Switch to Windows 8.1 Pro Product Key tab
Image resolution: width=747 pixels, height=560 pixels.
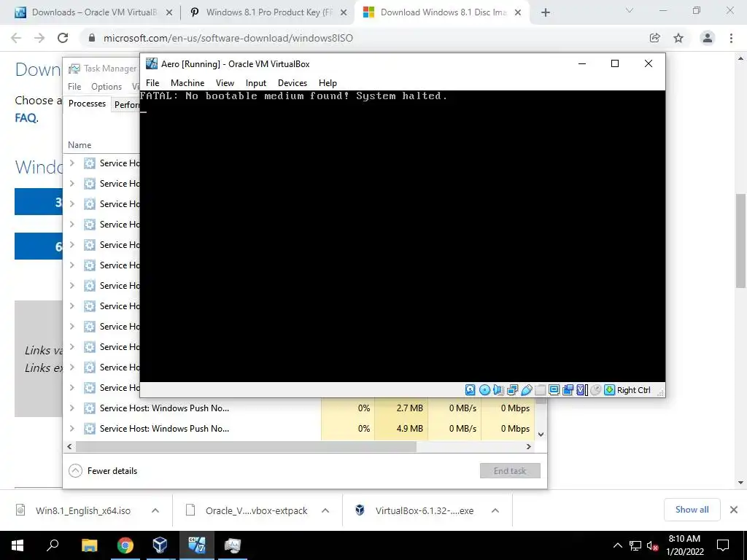(270, 12)
